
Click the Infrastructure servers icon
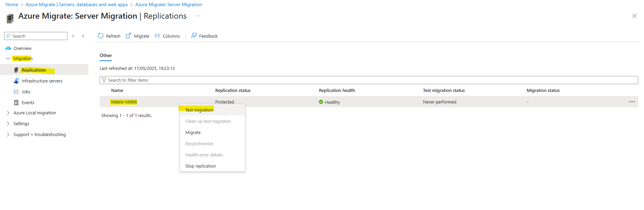(x=16, y=81)
